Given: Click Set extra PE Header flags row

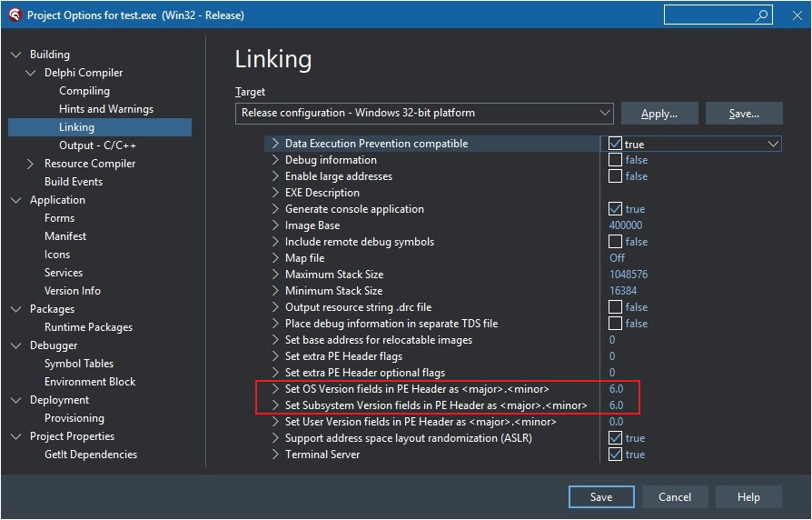Looking at the screenshot, I should click(x=344, y=356).
